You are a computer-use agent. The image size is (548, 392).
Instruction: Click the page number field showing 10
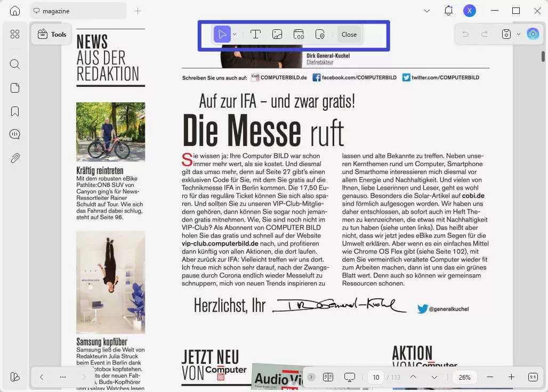click(376, 377)
